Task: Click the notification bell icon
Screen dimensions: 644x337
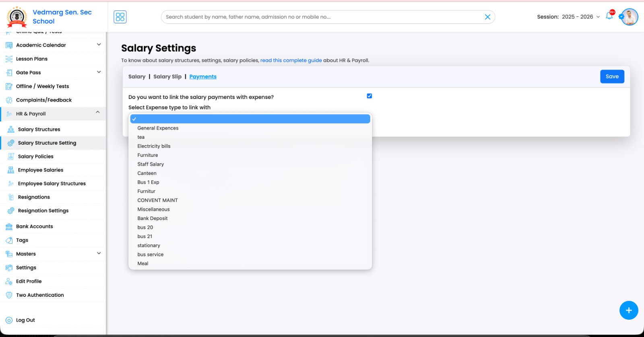Action: click(609, 16)
